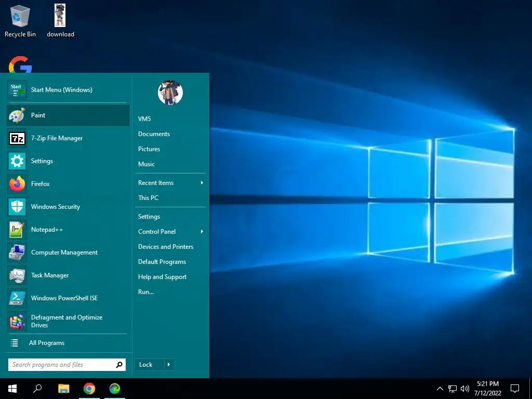Open the notification center icon

515,389
